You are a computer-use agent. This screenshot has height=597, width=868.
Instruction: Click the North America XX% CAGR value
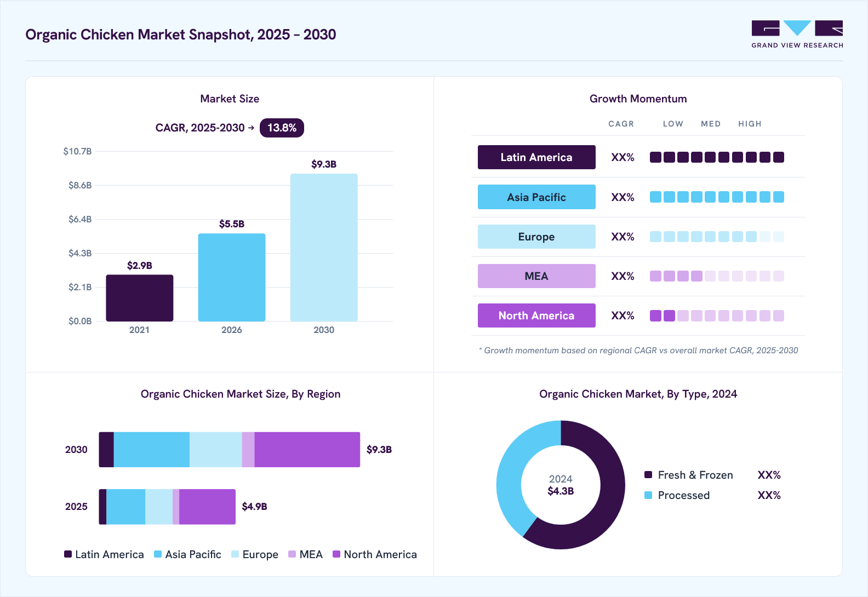click(x=623, y=316)
